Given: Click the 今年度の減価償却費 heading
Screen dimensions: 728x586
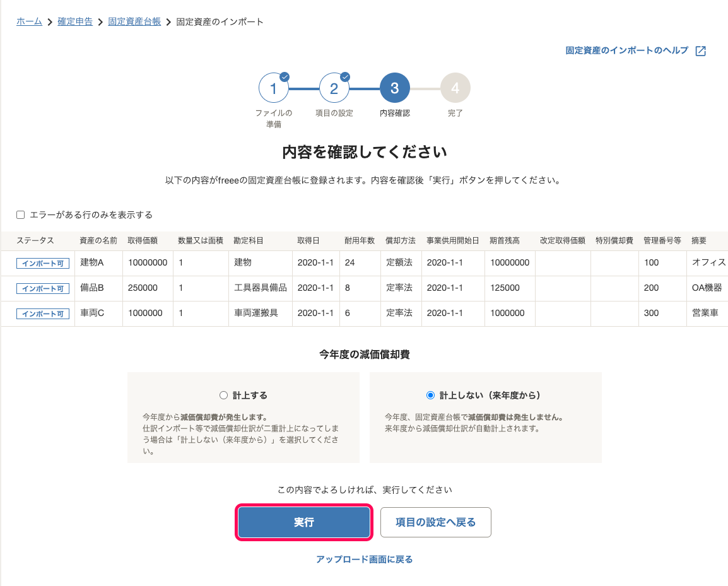Looking at the screenshot, I should 365,355.
